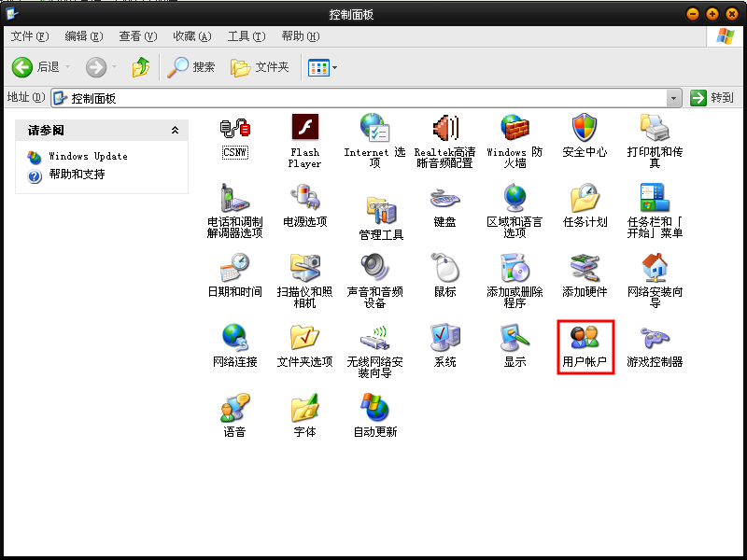Click the 转到 go button

(712, 98)
